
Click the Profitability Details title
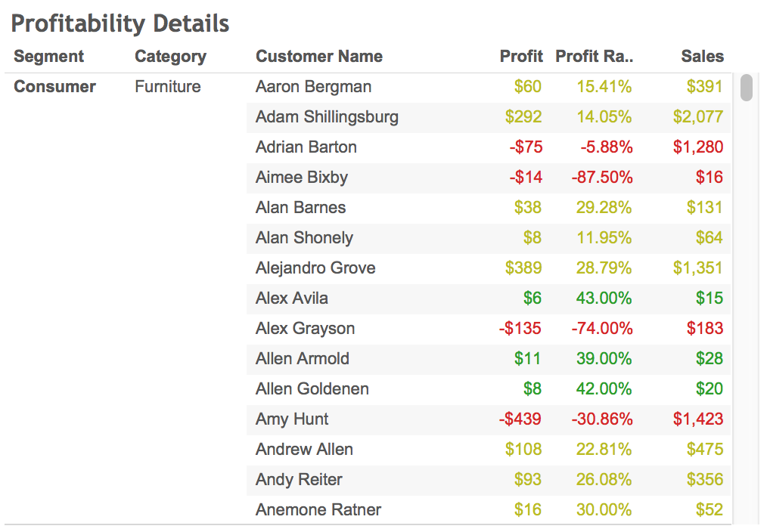point(120,23)
